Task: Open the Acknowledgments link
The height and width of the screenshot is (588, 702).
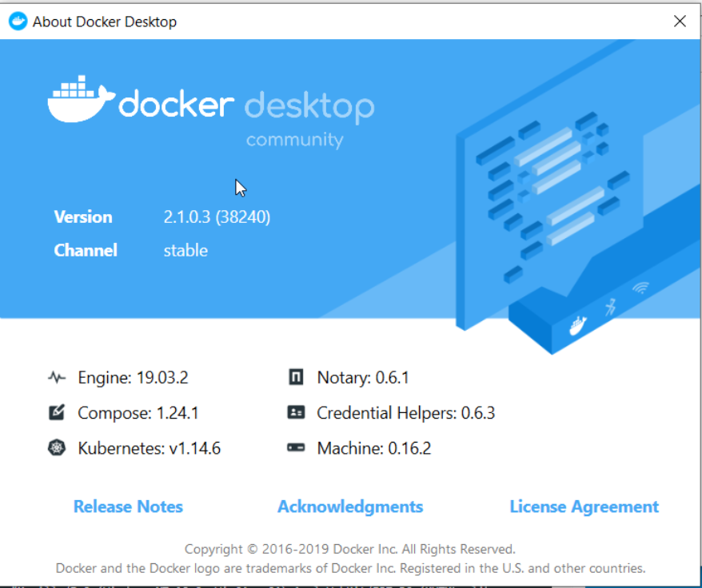Action: point(350,507)
